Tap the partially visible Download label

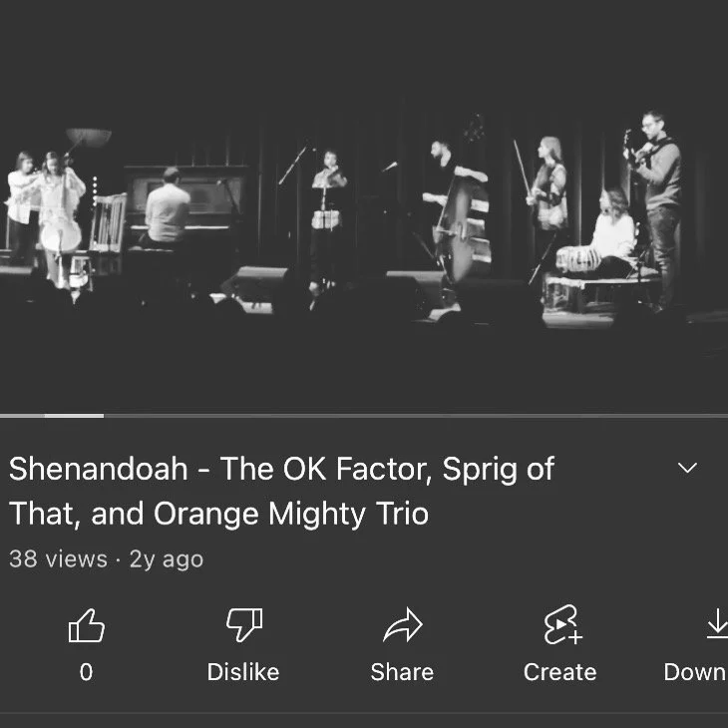(695, 672)
